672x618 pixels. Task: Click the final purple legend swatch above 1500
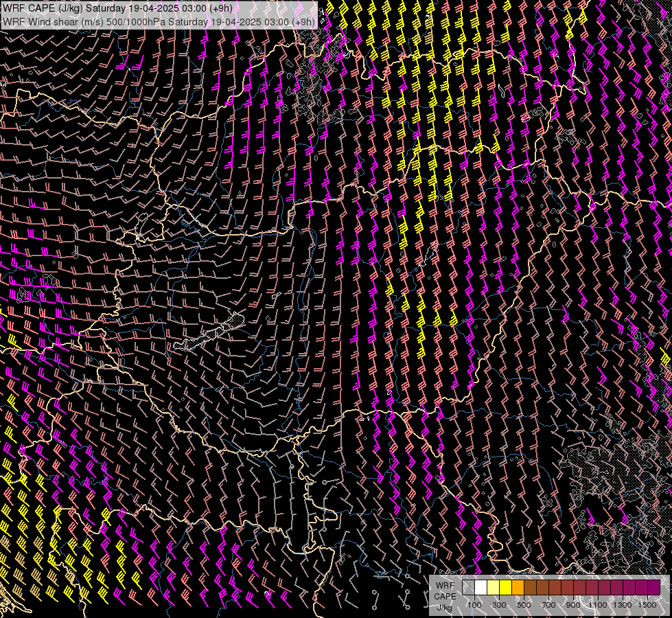click(x=654, y=588)
